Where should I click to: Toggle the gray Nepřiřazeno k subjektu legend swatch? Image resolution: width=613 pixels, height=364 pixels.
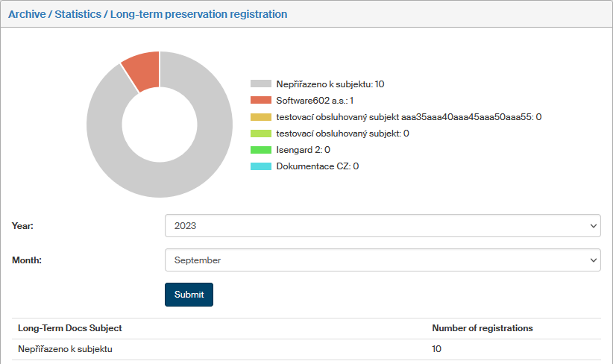(261, 84)
